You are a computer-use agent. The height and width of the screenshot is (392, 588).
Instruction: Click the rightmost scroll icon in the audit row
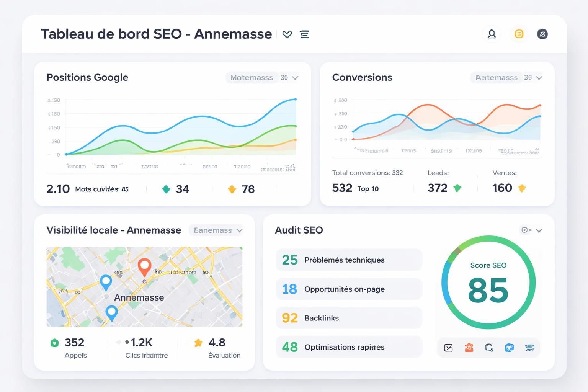[x=530, y=348]
